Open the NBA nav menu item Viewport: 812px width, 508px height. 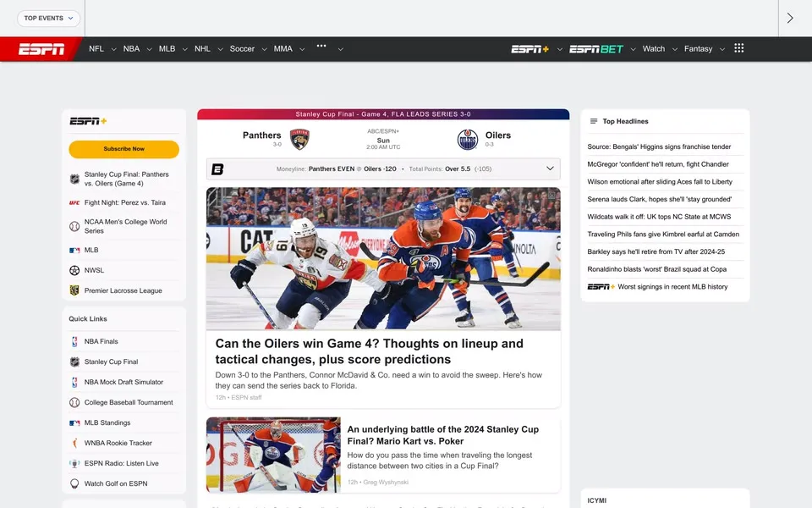coord(131,49)
